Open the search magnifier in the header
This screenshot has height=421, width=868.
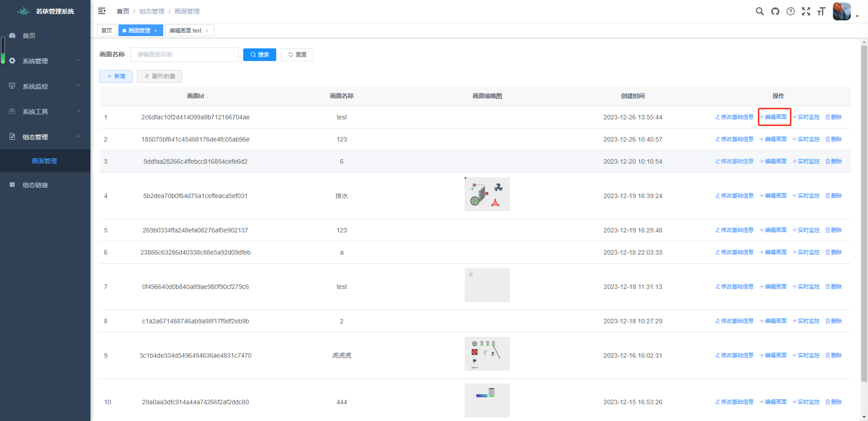pyautogui.click(x=759, y=11)
